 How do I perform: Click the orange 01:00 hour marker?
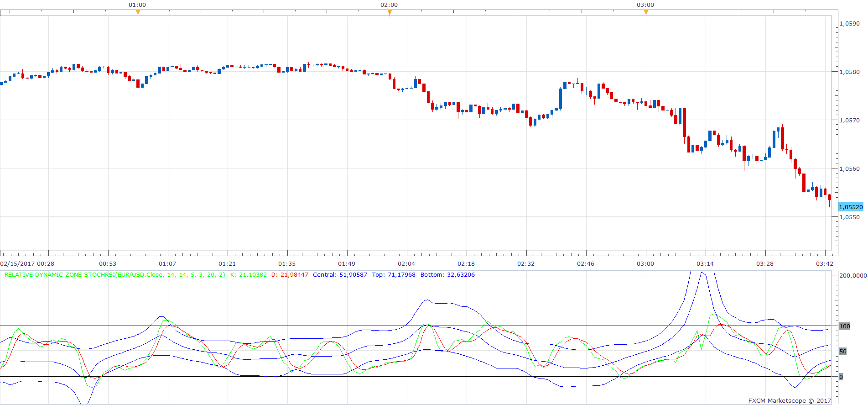(x=138, y=13)
